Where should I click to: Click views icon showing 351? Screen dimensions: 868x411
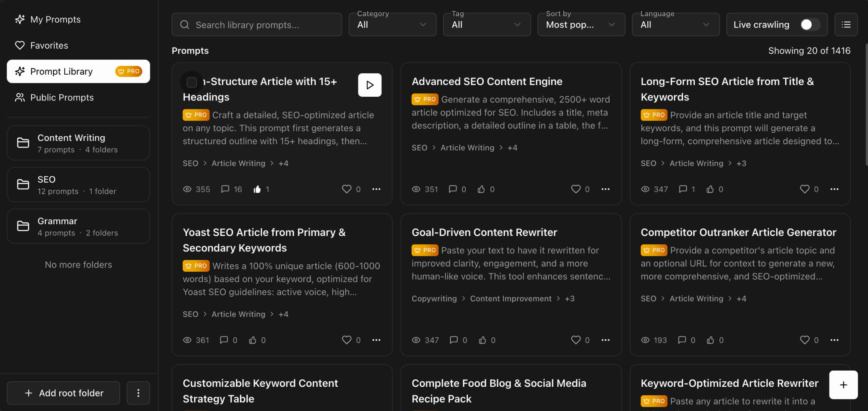(x=416, y=189)
